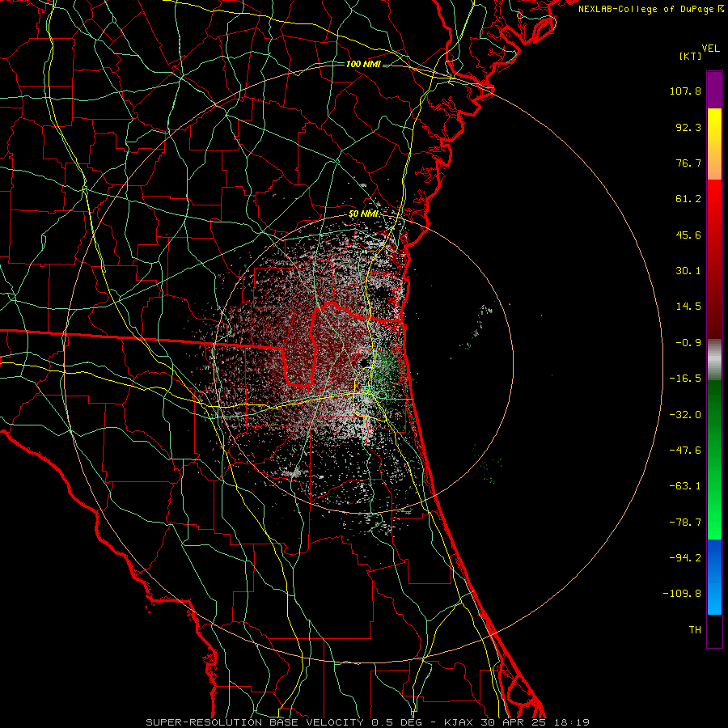Screen dimensions: 728x728
Task: Click the VEL legend title
Action: point(710,49)
